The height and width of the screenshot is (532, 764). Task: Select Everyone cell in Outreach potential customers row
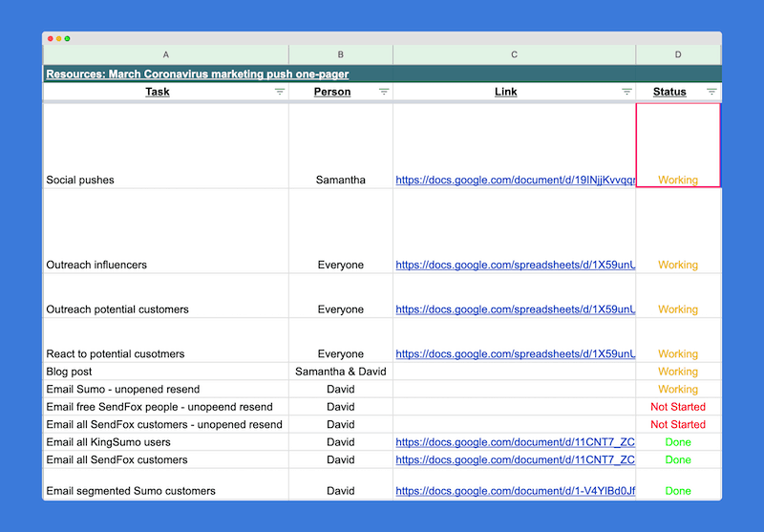(x=341, y=296)
